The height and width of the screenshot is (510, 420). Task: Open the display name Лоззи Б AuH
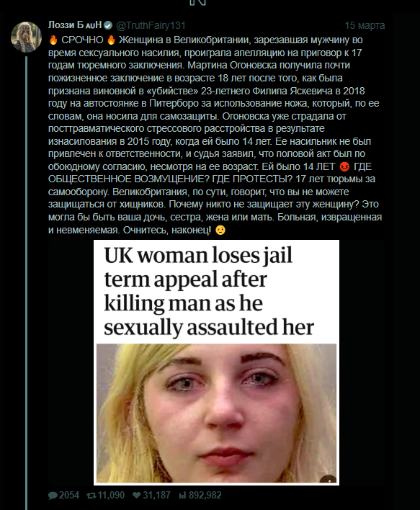[75, 24]
